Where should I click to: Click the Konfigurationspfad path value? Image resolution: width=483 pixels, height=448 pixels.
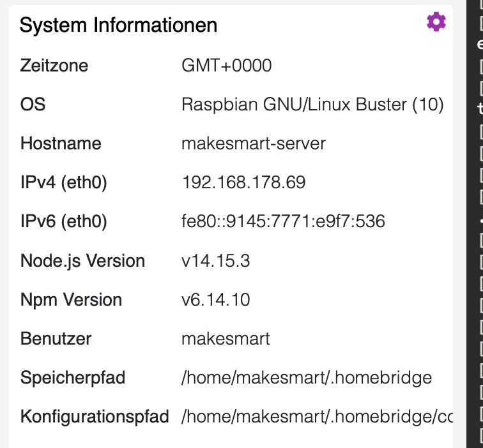(317, 417)
